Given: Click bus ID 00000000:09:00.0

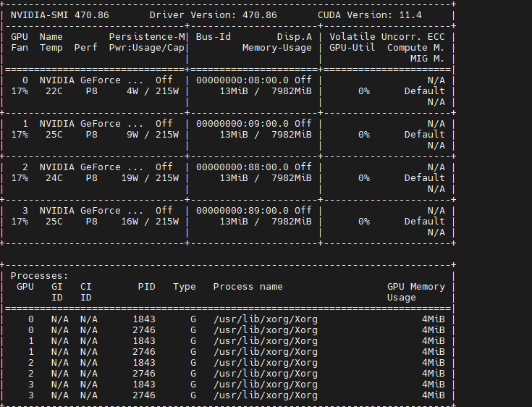Looking at the screenshot, I should pos(242,124).
